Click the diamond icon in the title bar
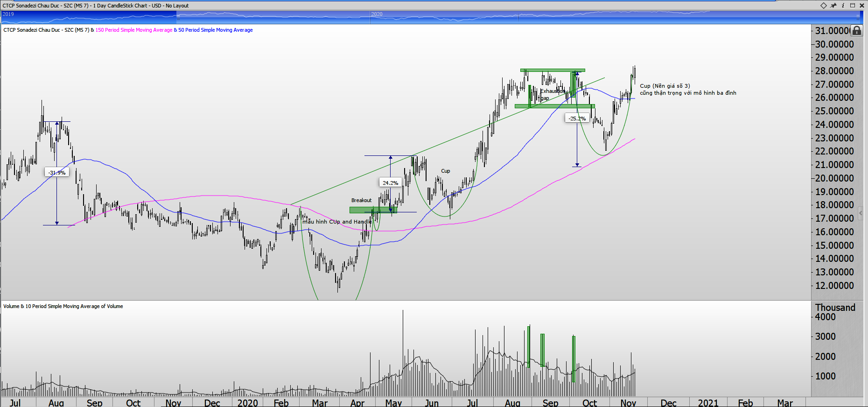Image resolution: width=868 pixels, height=407 pixels. [824, 6]
